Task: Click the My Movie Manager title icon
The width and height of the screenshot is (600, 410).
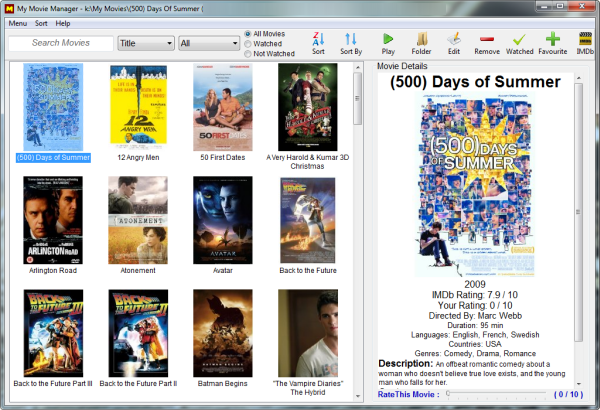Action: 9,8
